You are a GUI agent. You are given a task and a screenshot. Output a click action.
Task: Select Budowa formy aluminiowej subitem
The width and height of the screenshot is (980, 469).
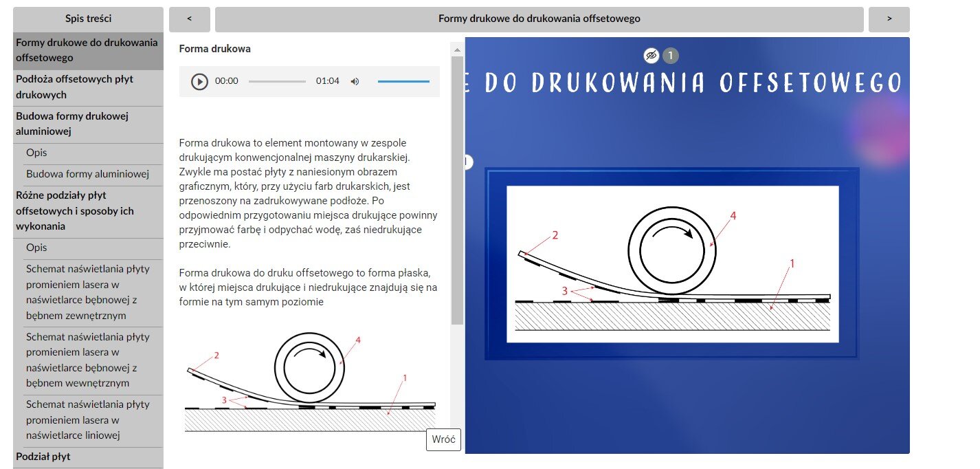pos(88,174)
